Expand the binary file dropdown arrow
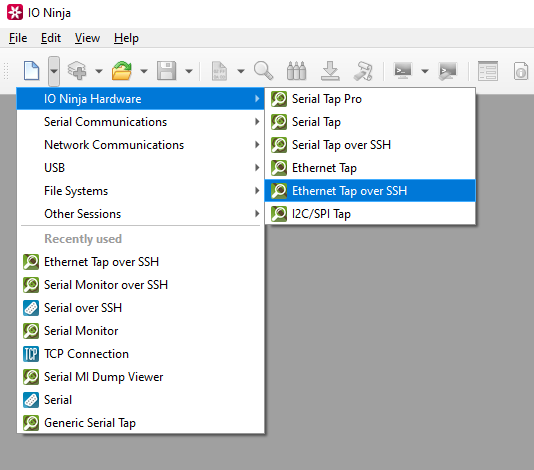This screenshot has width=534, height=470. (x=241, y=71)
